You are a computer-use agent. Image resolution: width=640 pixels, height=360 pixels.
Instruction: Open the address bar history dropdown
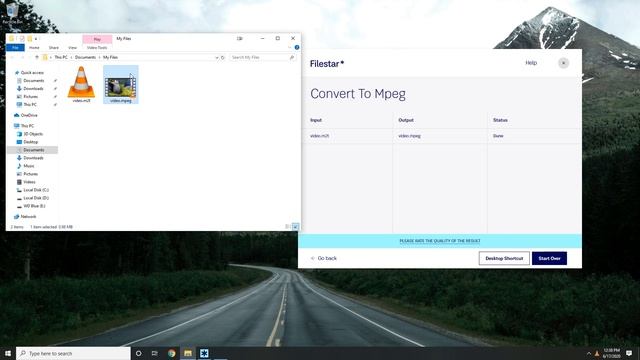click(x=217, y=58)
